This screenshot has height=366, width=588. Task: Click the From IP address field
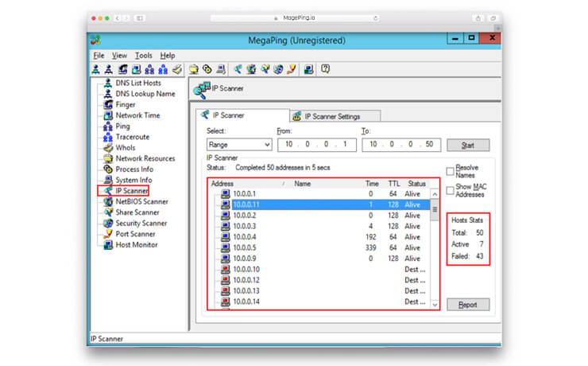point(317,145)
